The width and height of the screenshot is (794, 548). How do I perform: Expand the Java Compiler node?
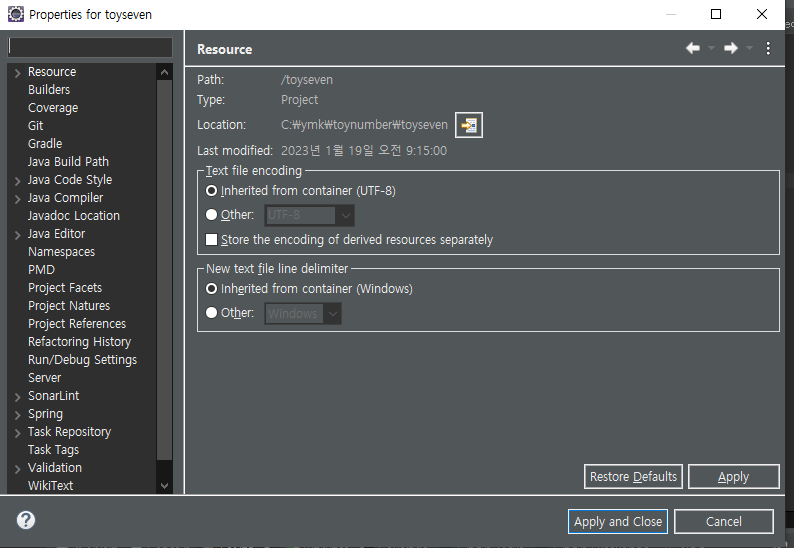(17, 199)
